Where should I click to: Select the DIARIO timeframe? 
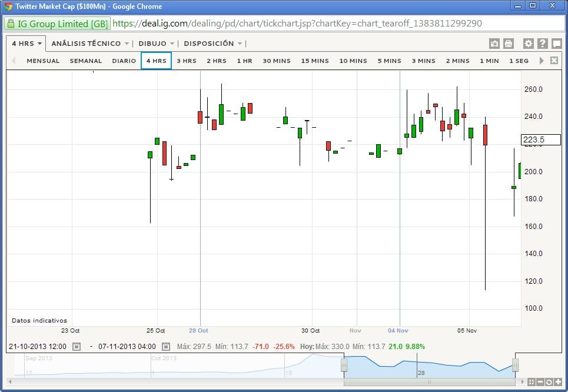pyautogui.click(x=124, y=61)
